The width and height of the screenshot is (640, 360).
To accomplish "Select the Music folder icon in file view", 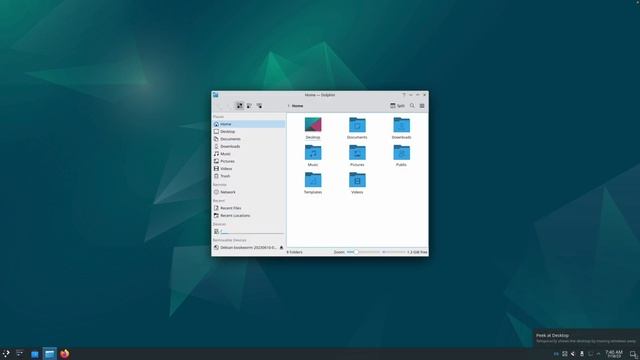I will (313, 152).
